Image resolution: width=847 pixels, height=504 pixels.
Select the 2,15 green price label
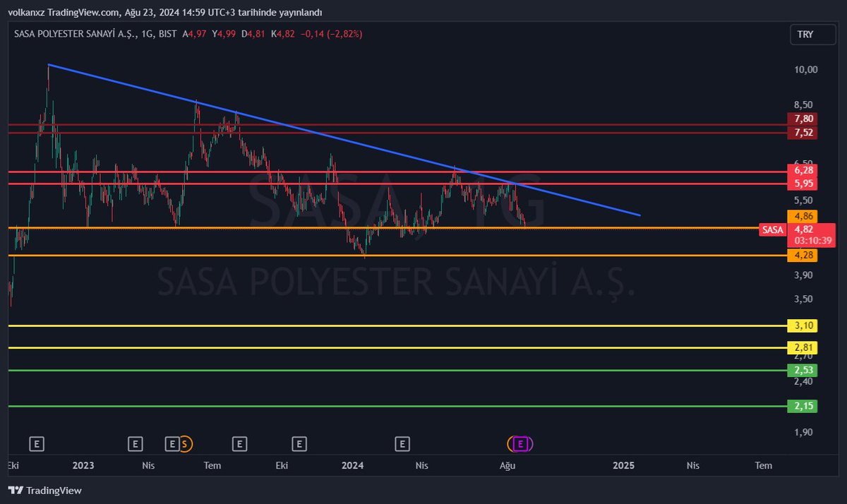pyautogui.click(x=803, y=406)
